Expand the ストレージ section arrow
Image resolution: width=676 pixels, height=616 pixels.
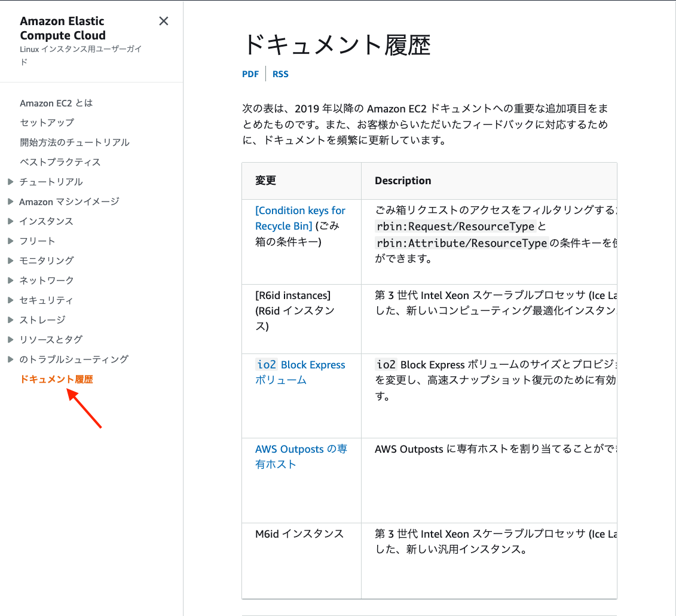11,319
